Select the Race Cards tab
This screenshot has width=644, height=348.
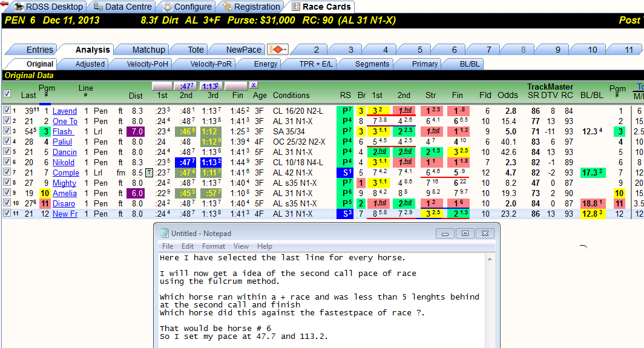(321, 7)
